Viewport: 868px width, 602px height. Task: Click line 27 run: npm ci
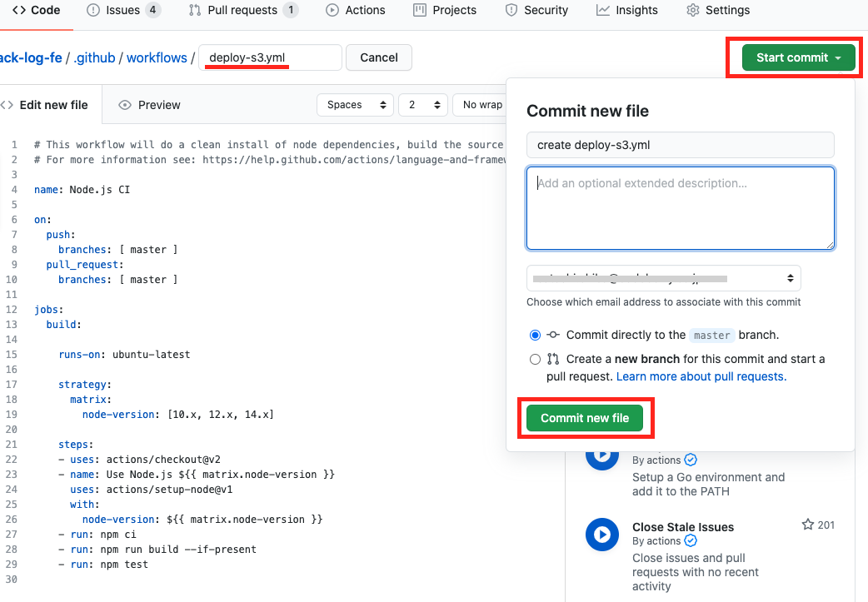tap(97, 535)
